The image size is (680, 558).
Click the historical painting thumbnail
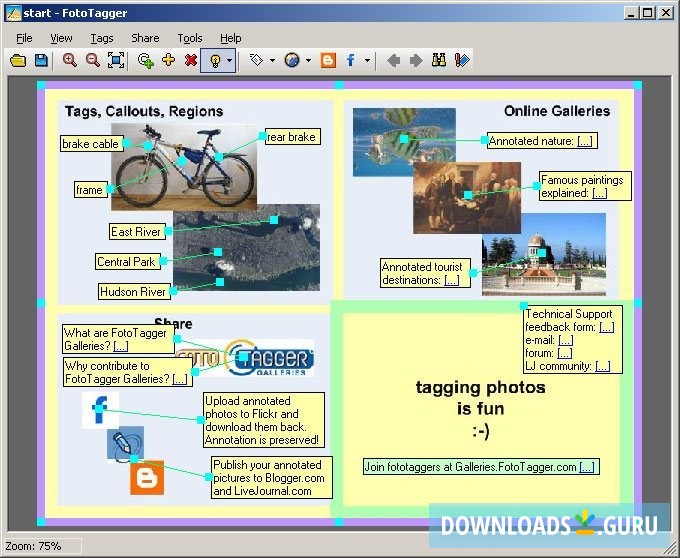[x=467, y=198]
